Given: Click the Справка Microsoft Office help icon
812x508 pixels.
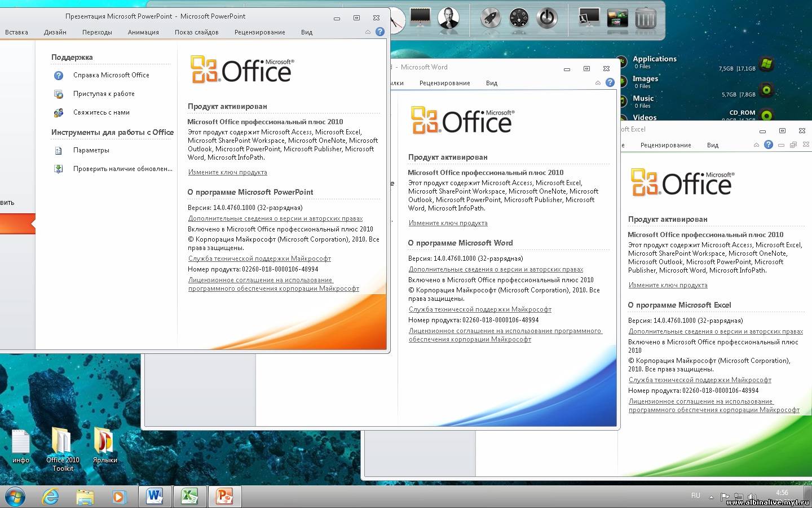Looking at the screenshot, I should point(59,75).
